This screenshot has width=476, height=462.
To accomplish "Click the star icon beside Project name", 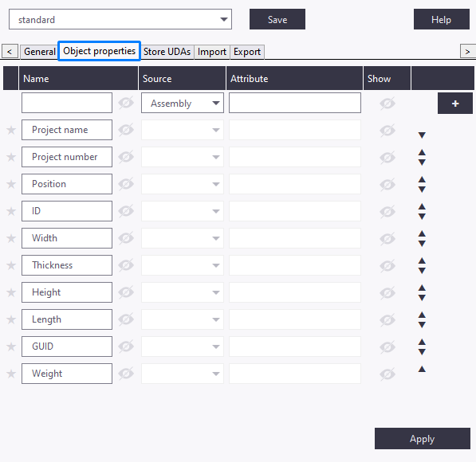I will tap(11, 130).
